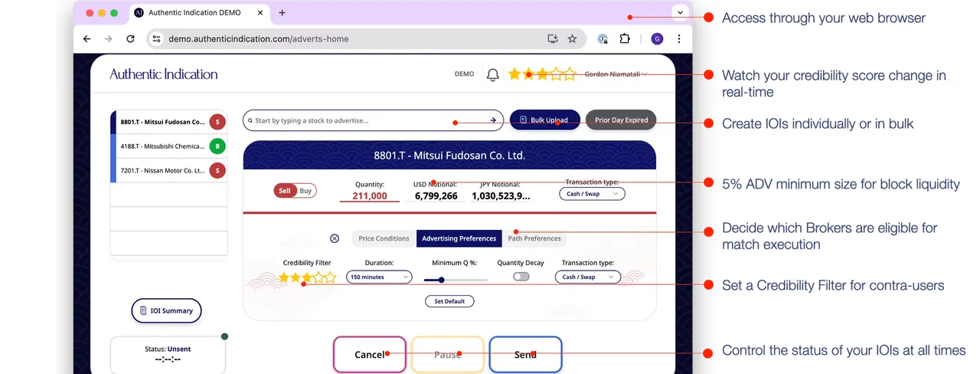The height and width of the screenshot is (374, 980).
Task: Select the 4188.T Mitsubishi Chemical list row
Action: click(x=169, y=146)
